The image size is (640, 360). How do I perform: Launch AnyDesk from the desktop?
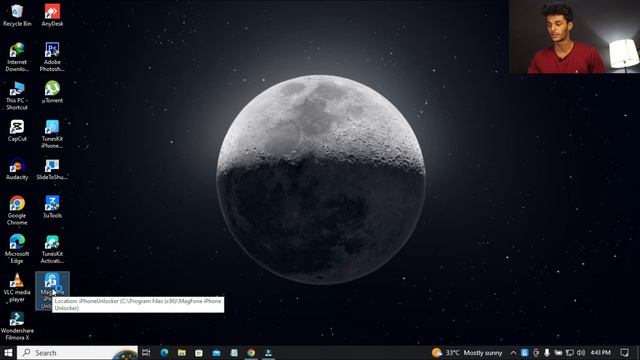coord(52,16)
